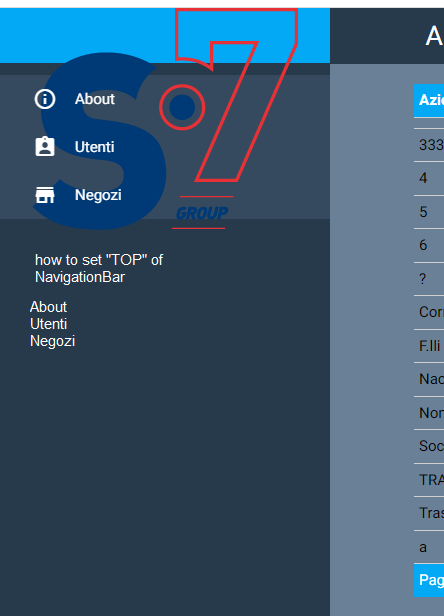Select the table row showing a question mark
444x616 pixels.
point(429,279)
